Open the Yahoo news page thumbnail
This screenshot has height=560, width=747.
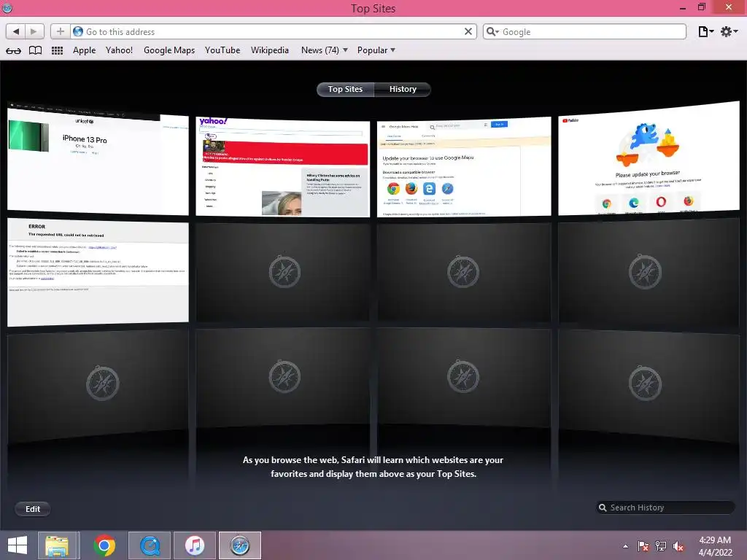pos(283,166)
